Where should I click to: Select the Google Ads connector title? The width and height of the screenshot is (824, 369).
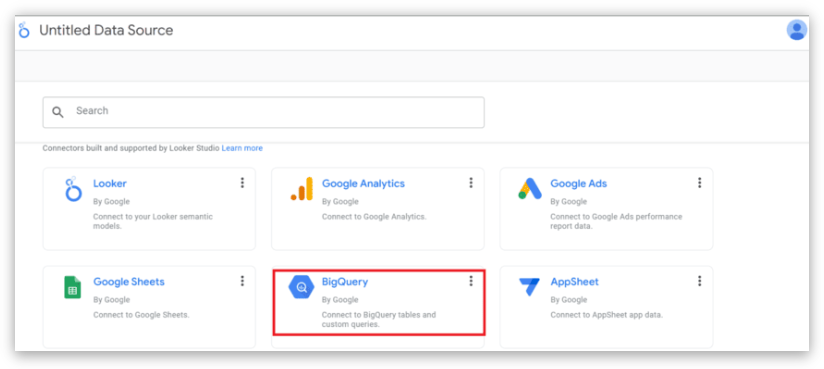click(x=579, y=183)
